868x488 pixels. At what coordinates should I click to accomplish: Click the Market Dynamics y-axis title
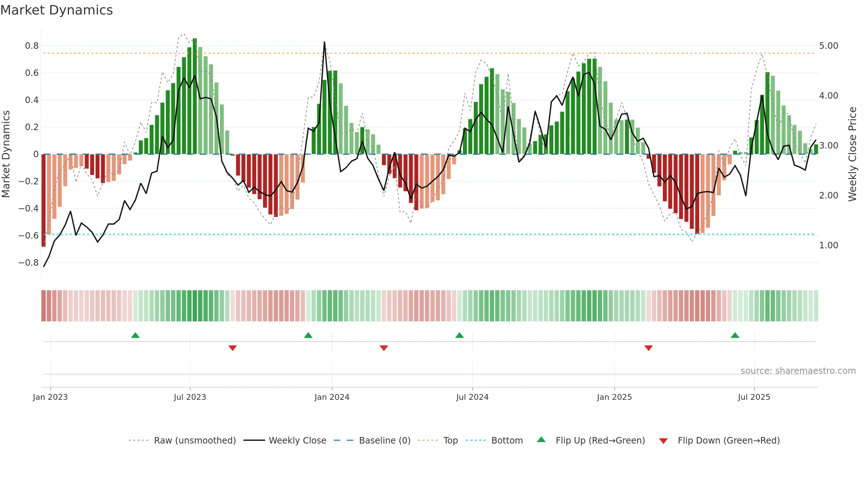(6, 154)
